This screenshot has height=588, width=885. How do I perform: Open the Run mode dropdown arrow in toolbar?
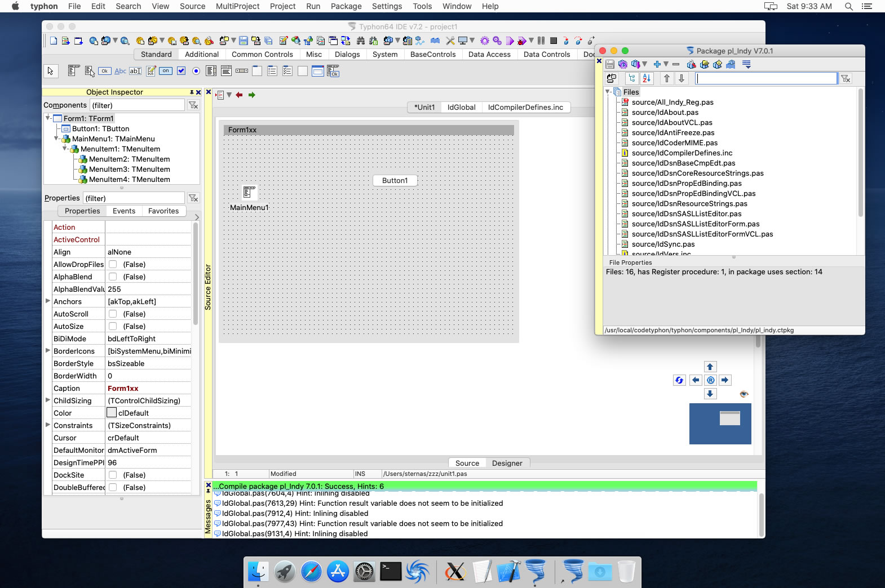tap(531, 41)
